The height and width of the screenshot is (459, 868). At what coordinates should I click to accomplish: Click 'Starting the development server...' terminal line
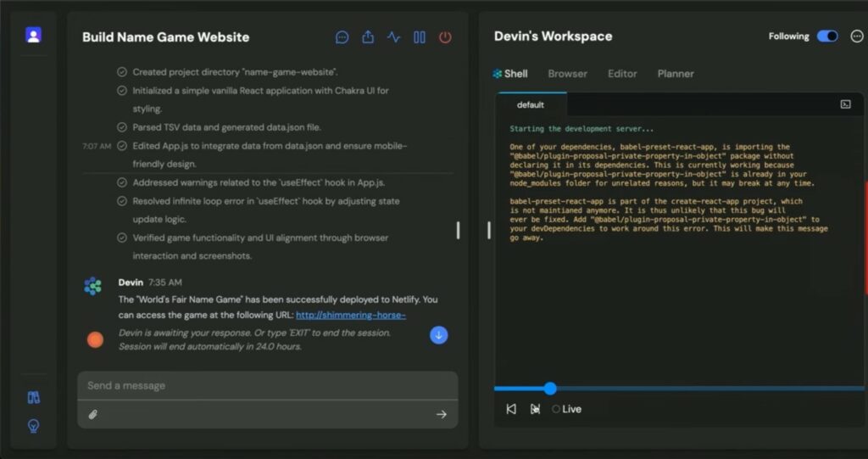point(581,129)
